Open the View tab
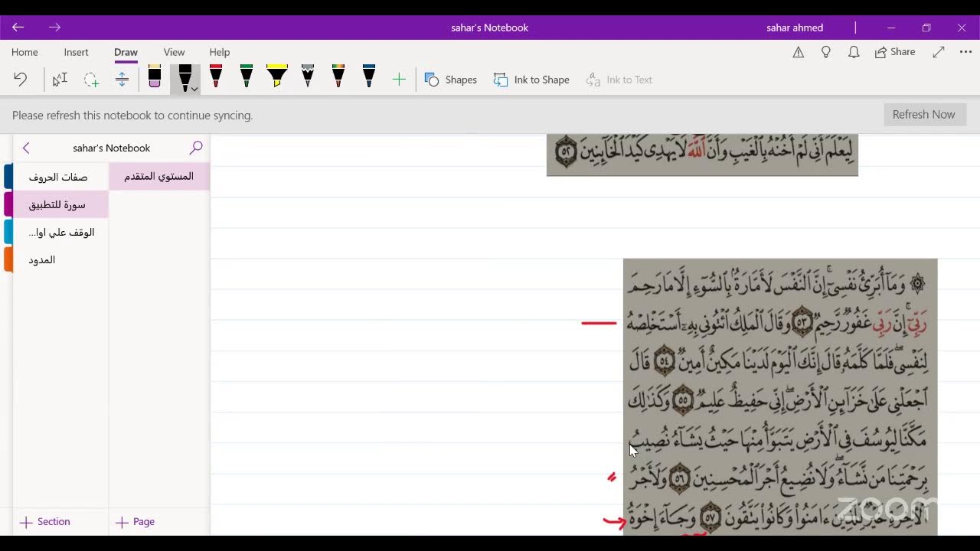980x551 pixels. click(x=174, y=52)
